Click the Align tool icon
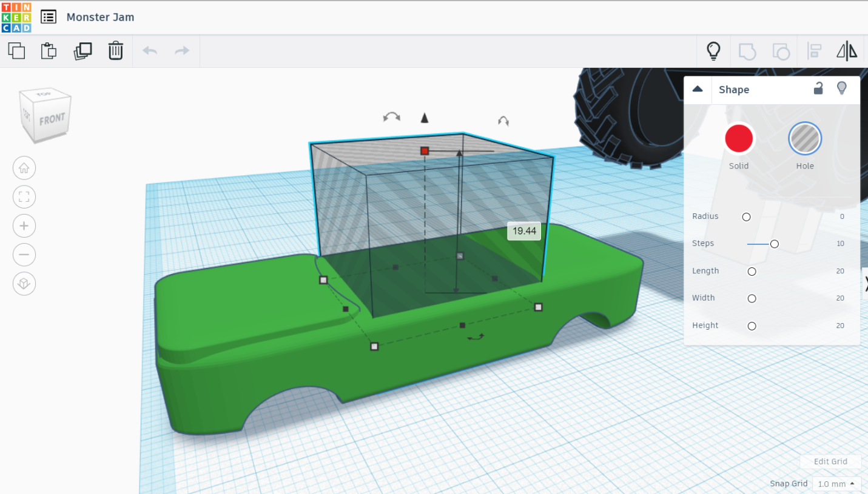Viewport: 868px width, 494px height. pyautogui.click(x=814, y=51)
